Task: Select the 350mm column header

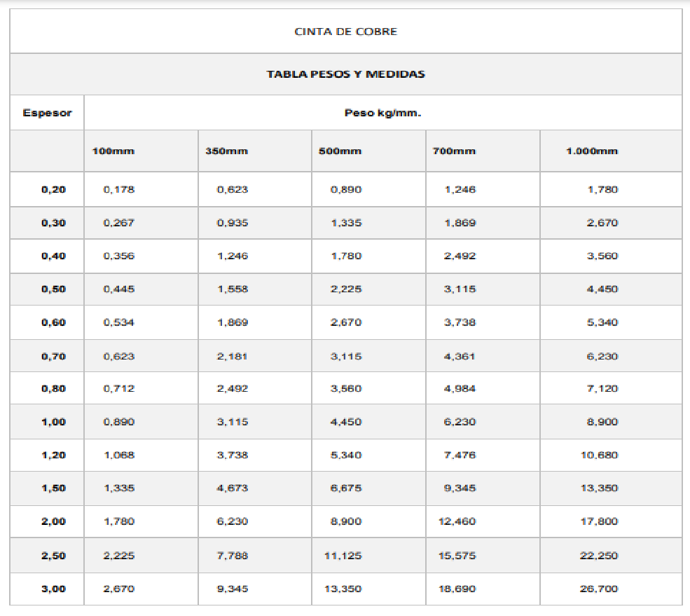Action: [x=226, y=151]
